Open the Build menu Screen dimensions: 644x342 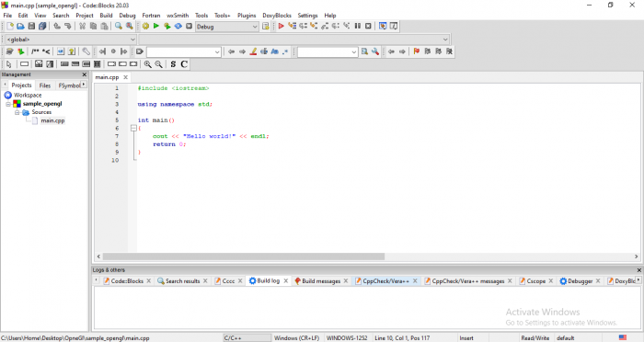[106, 16]
